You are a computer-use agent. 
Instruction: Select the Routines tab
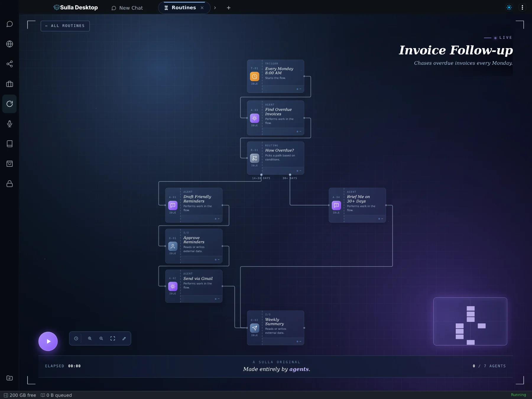184,8
